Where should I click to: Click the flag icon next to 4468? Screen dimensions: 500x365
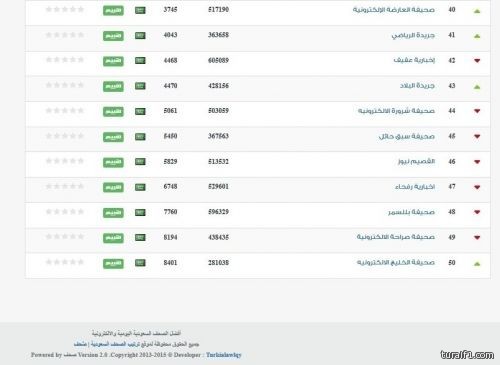pyautogui.click(x=140, y=61)
